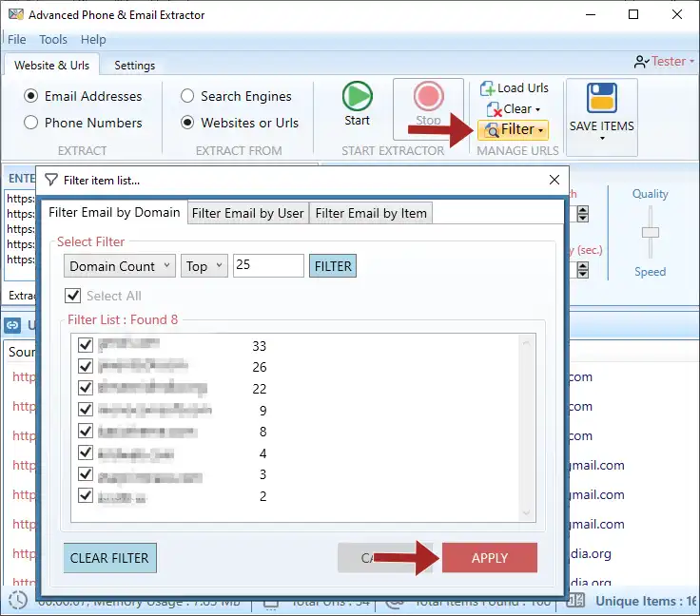This screenshot has height=616, width=700.
Task: Uncheck the domain row with count 33
Action: tap(86, 345)
